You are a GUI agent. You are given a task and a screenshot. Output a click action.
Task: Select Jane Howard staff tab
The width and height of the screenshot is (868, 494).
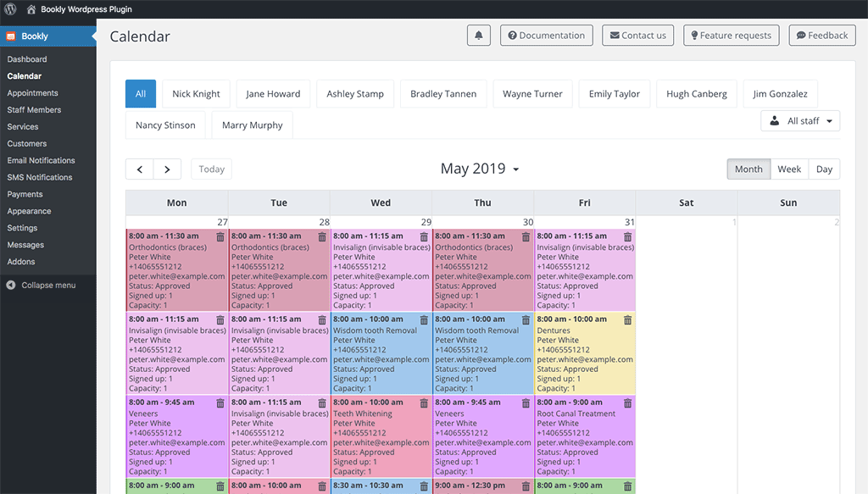pos(273,93)
